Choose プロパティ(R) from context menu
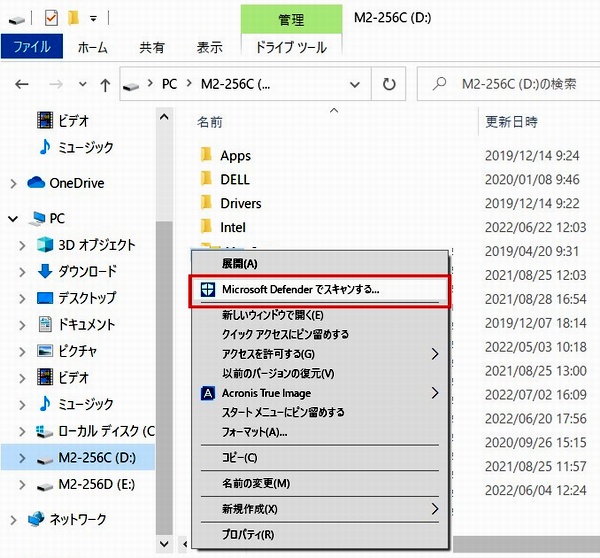The height and width of the screenshot is (558, 600). coord(320,534)
